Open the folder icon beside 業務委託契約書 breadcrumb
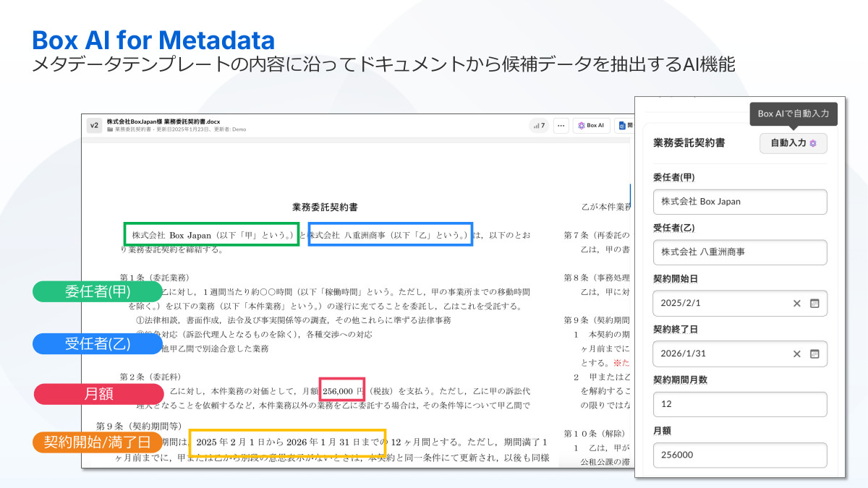The height and width of the screenshot is (488, 868). [x=110, y=130]
